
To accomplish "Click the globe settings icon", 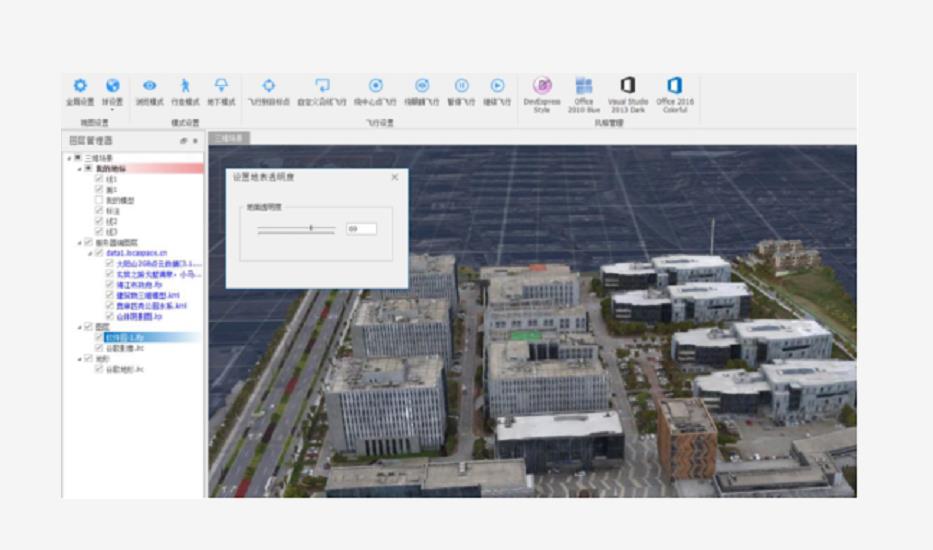I will pos(113,86).
